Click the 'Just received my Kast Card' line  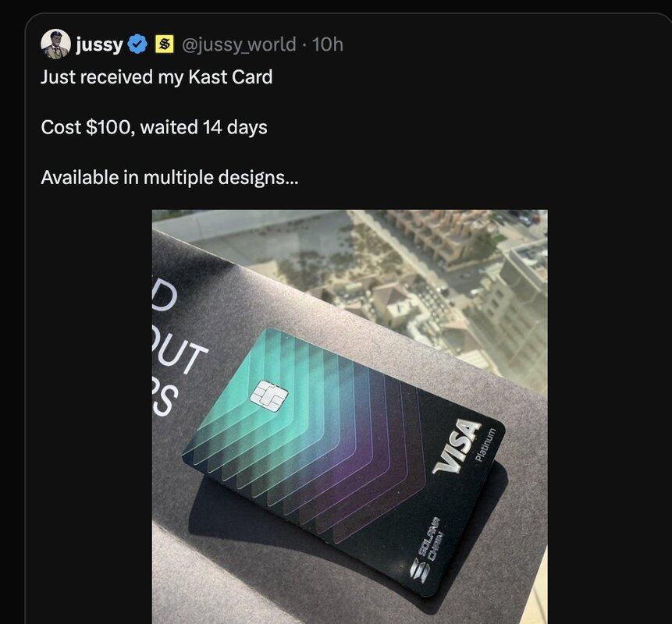coord(156,77)
